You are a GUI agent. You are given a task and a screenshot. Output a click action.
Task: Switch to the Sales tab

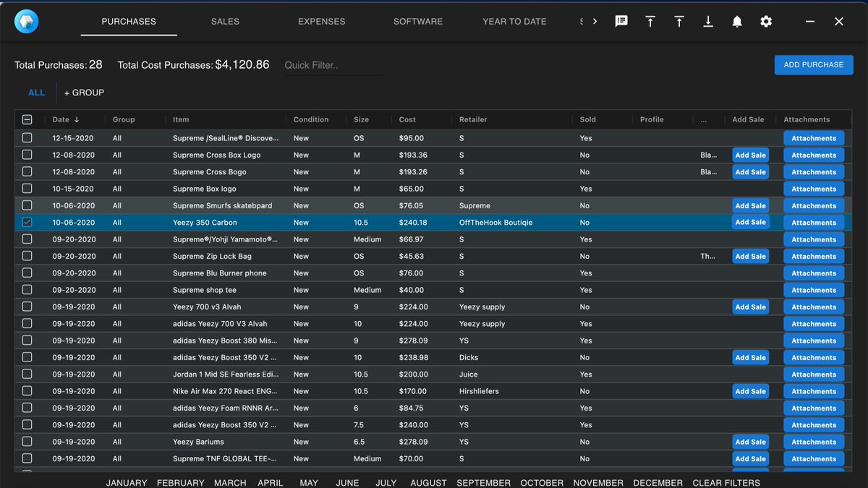click(x=225, y=22)
